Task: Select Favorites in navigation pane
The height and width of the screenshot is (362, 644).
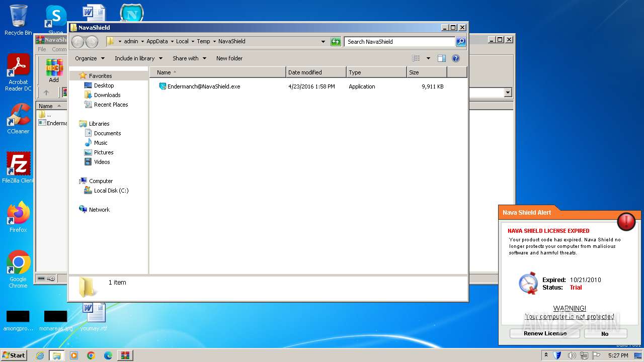Action: [x=100, y=76]
